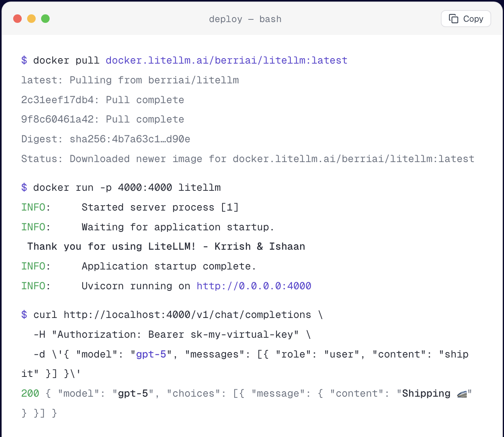Screen dimensions: 504x437
Task: Open the http://0.0.0.0:4000 link
Action: (254, 286)
